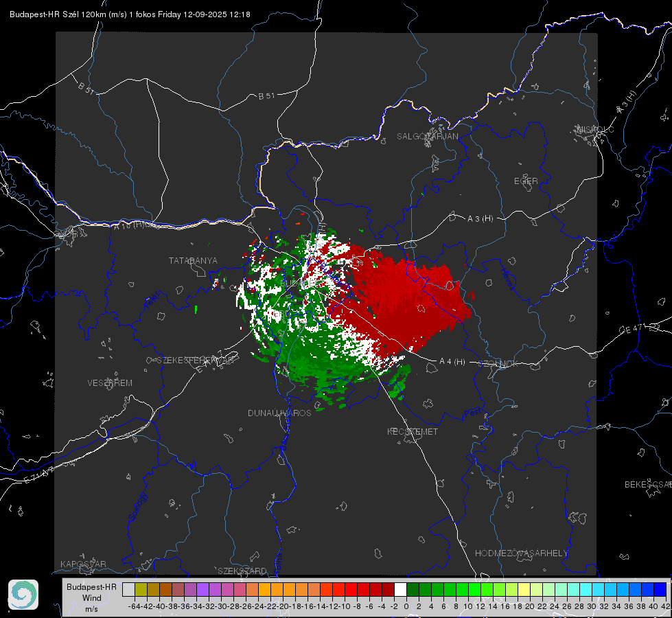Click the A 4 (H) road label
This screenshot has width=672, height=618.
coord(452,362)
